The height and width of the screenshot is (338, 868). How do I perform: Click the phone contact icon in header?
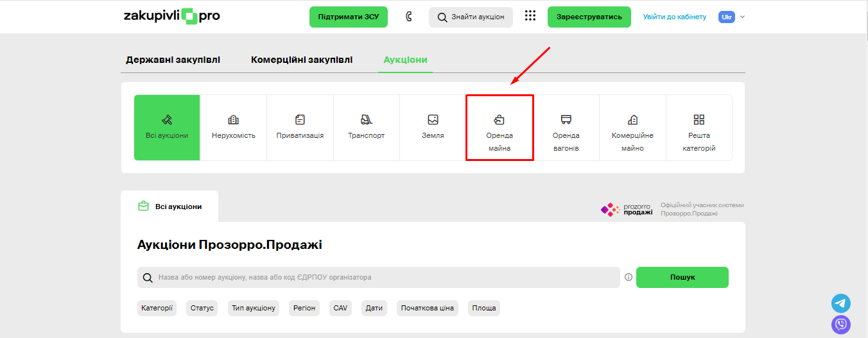[408, 17]
